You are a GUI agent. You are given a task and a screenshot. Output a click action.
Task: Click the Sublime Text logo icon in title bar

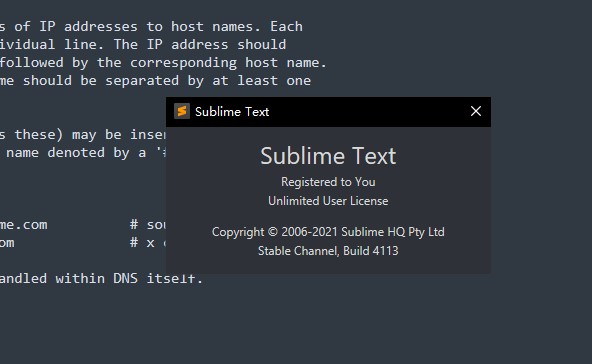182,111
